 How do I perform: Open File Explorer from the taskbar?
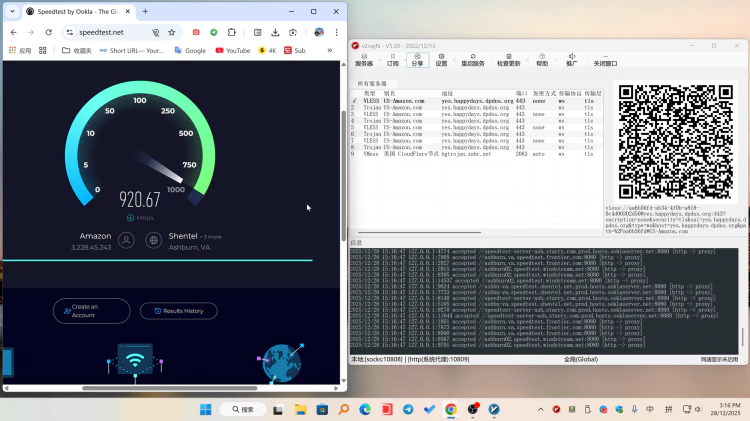pyautogui.click(x=300, y=410)
